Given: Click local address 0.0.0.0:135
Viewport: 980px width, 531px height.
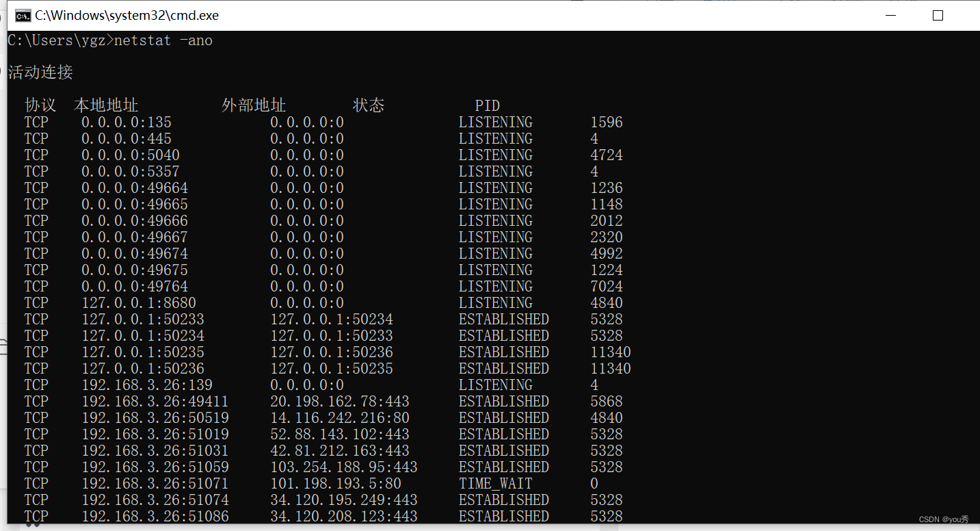Looking at the screenshot, I should pos(127,122).
